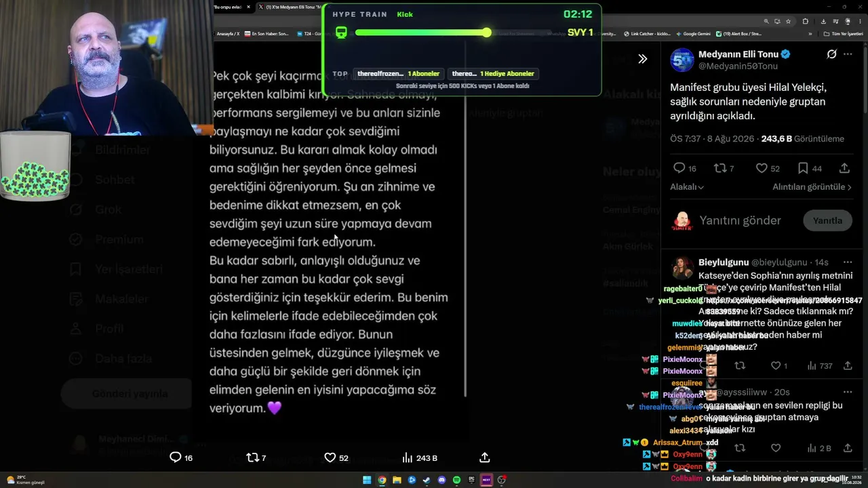Image resolution: width=868 pixels, height=488 pixels.
Task: View 243 B analytics under image
Action: (420, 457)
